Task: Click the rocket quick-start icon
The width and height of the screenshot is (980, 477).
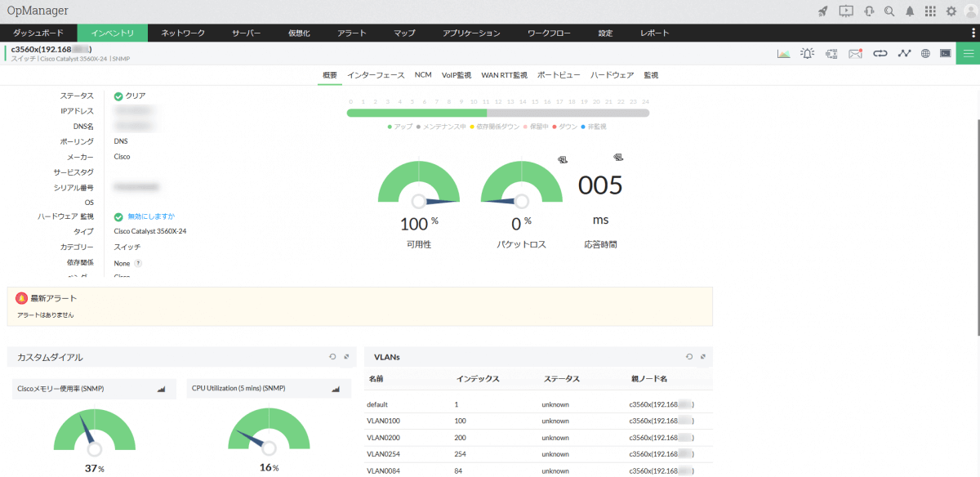Action: click(x=822, y=11)
